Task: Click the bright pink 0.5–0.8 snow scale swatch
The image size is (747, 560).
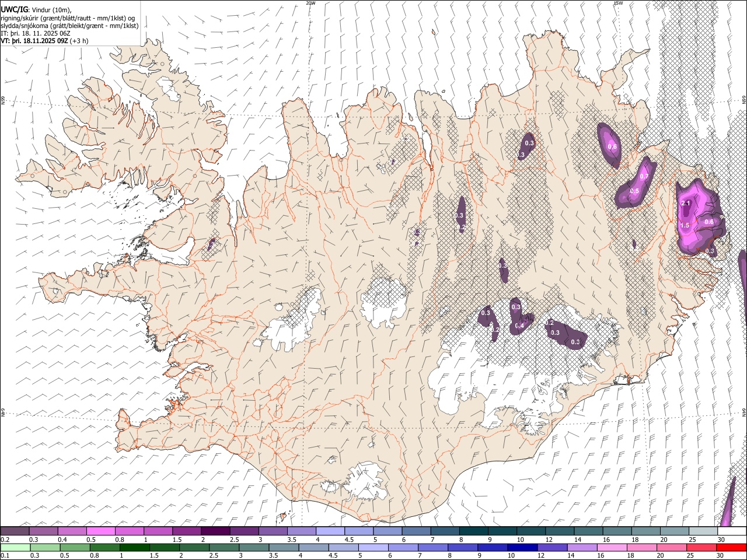Action: (101, 531)
